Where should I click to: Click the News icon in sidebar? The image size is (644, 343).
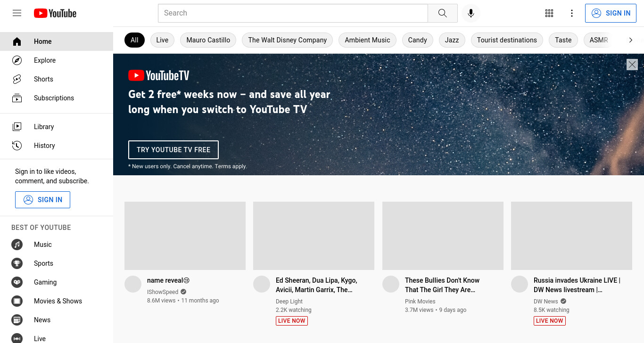(x=17, y=320)
